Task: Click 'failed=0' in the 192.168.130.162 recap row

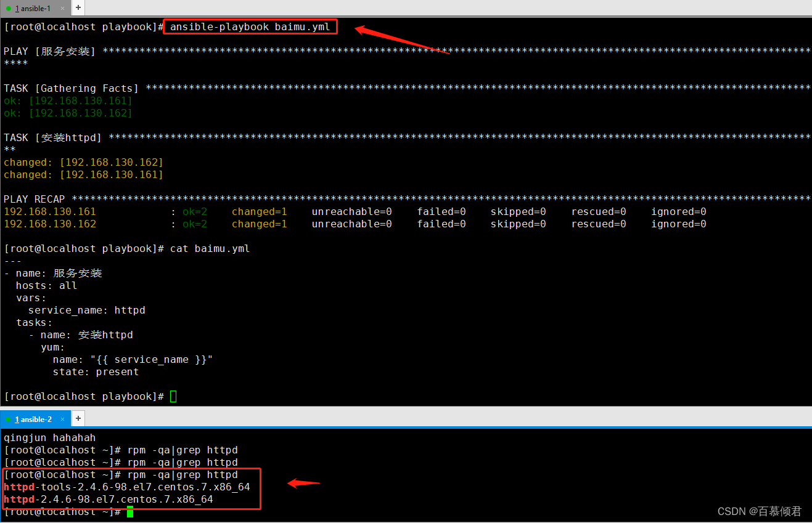Action: [x=441, y=224]
